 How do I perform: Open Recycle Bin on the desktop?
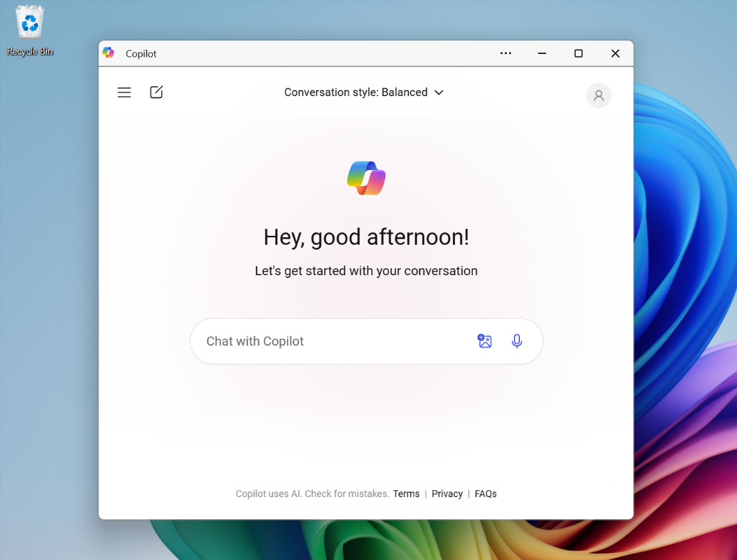pyautogui.click(x=30, y=31)
